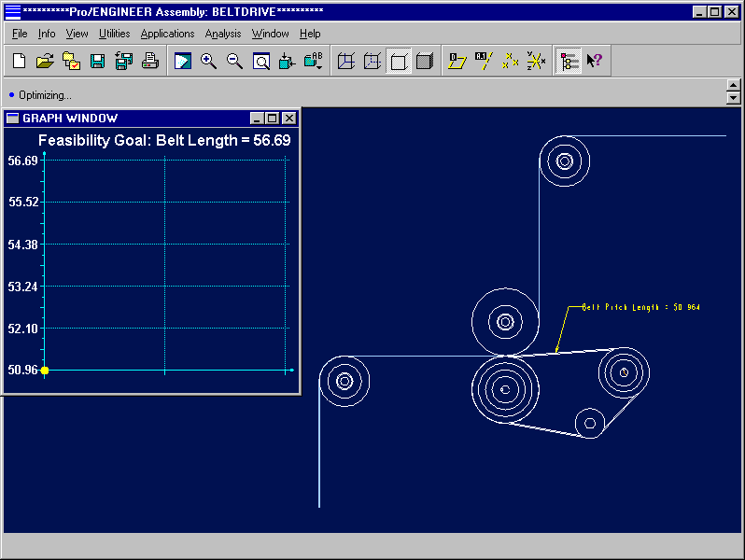Maximize the Graph Window

(x=273, y=119)
